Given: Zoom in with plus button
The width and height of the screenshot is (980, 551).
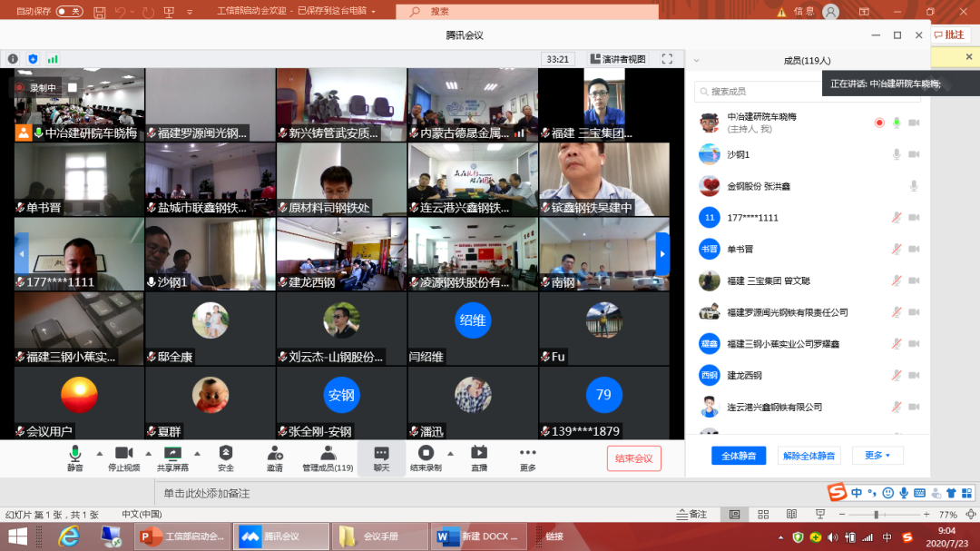Looking at the screenshot, I should coord(926,514).
